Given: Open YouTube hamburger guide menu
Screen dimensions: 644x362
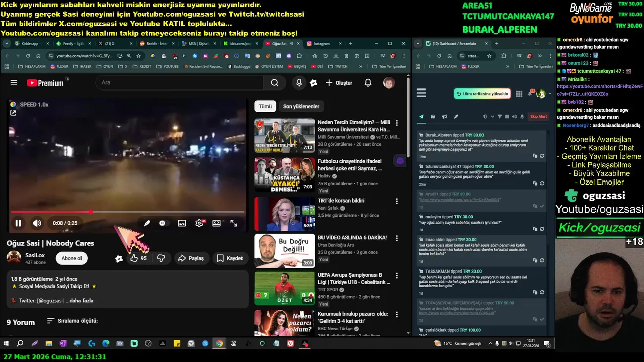Looking at the screenshot, I should pyautogui.click(x=14, y=83).
